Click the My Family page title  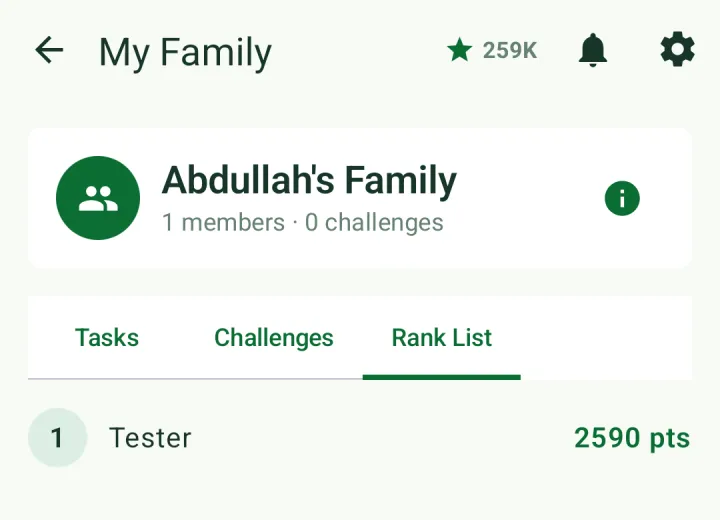tap(185, 53)
